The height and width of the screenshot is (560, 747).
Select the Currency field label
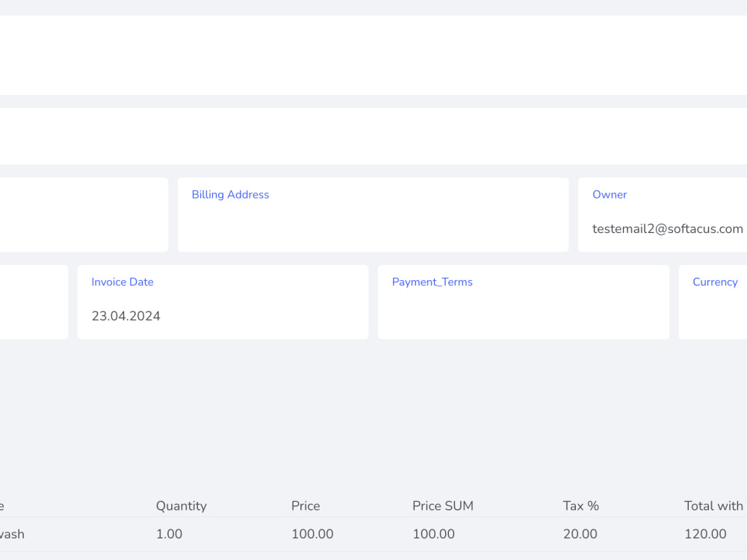[x=715, y=282]
